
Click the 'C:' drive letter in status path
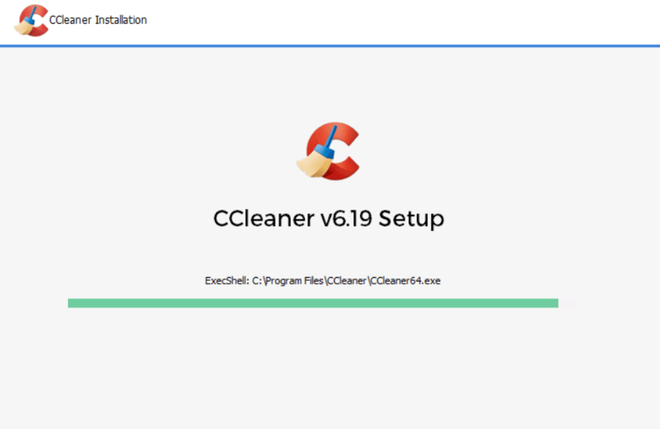tap(257, 281)
